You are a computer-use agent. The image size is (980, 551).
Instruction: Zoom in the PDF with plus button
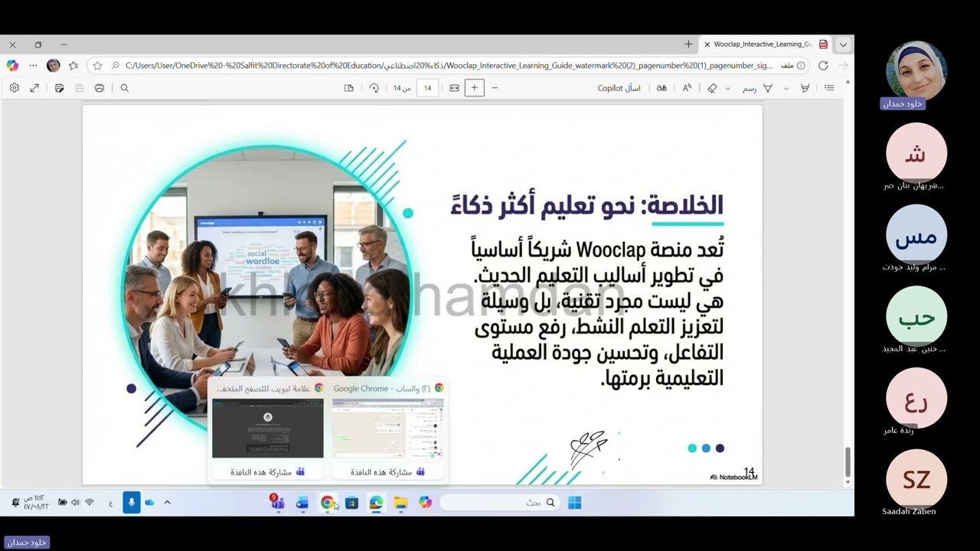point(474,88)
